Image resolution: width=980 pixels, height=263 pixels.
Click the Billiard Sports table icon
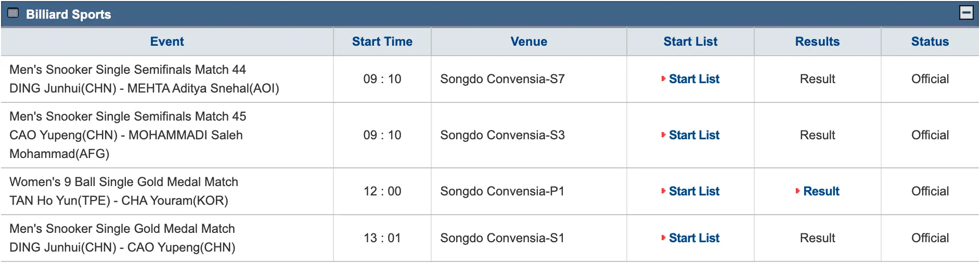13,13
